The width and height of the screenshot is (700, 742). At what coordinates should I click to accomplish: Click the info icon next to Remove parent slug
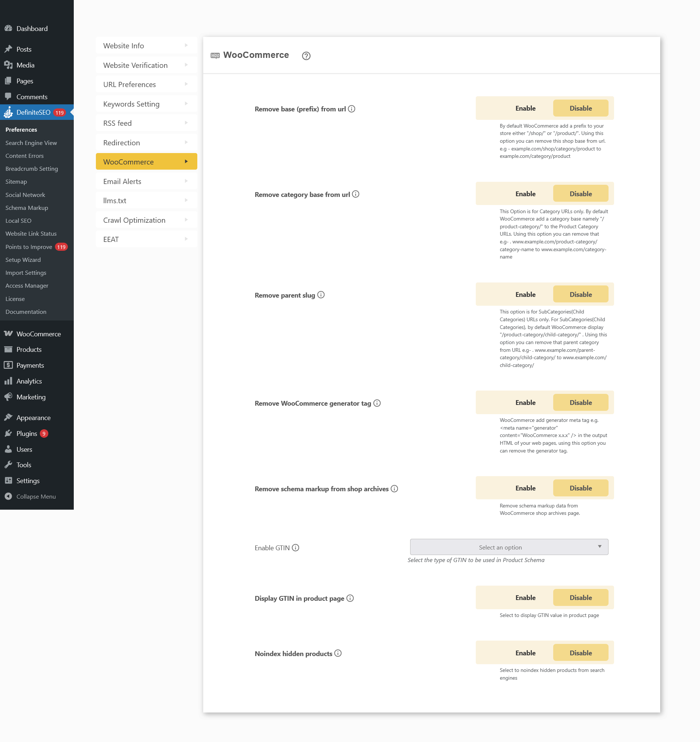(322, 295)
